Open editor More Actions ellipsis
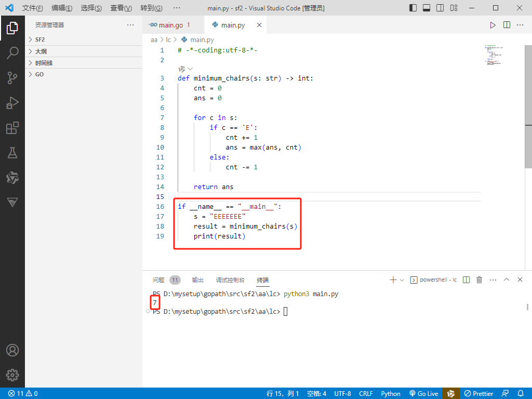 tap(520, 25)
